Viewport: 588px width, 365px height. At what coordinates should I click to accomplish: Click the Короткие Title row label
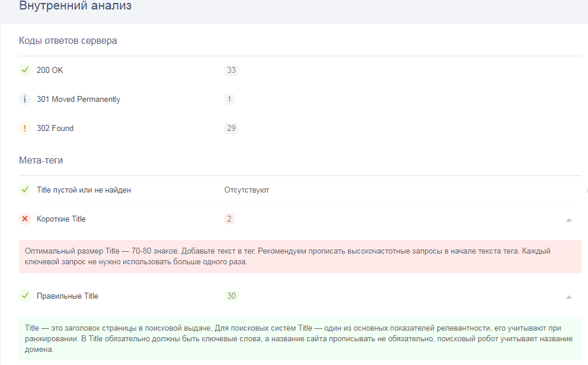point(61,219)
